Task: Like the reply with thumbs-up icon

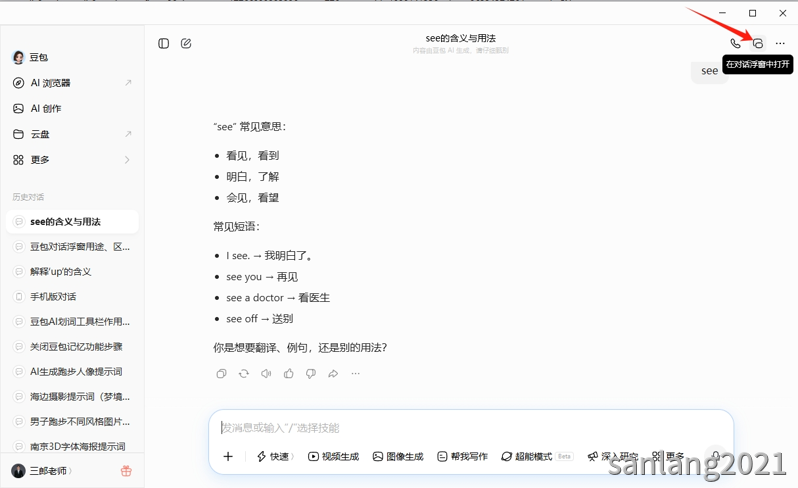Action: pos(289,374)
